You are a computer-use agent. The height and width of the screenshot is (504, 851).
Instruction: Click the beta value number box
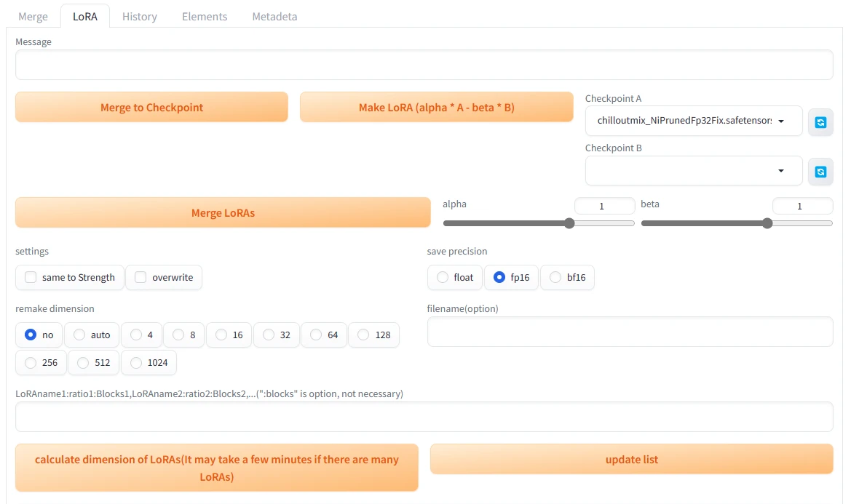point(802,207)
